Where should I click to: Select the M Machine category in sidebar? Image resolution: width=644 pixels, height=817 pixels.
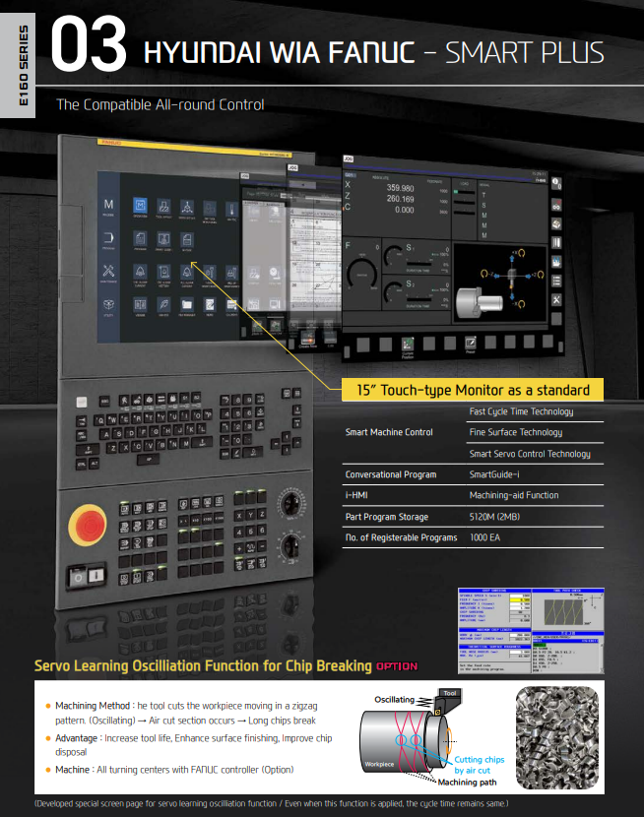[x=109, y=205]
